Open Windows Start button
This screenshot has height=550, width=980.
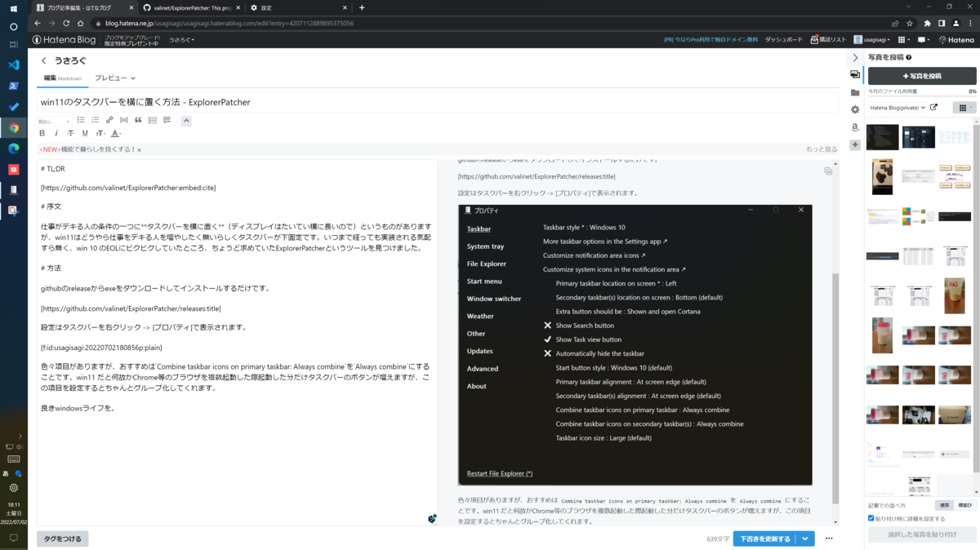[x=13, y=9]
